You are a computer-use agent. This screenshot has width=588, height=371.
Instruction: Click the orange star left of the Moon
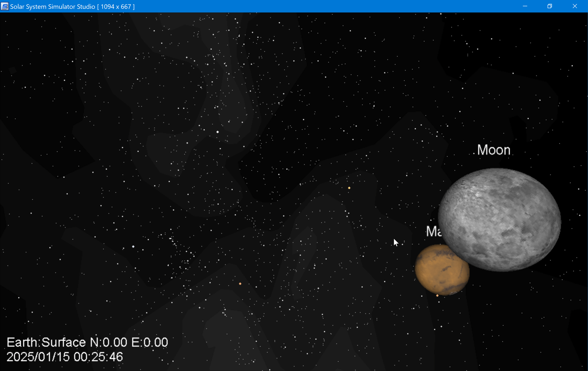pyautogui.click(x=349, y=188)
